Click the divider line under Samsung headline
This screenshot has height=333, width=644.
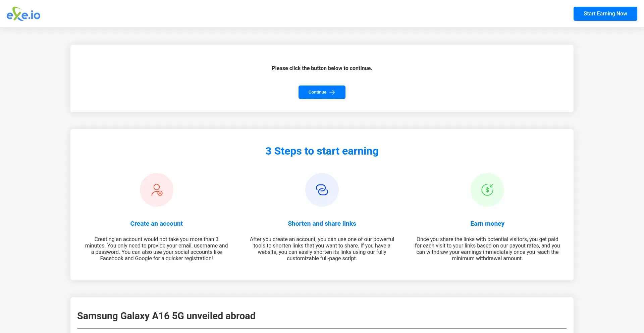coord(322,328)
